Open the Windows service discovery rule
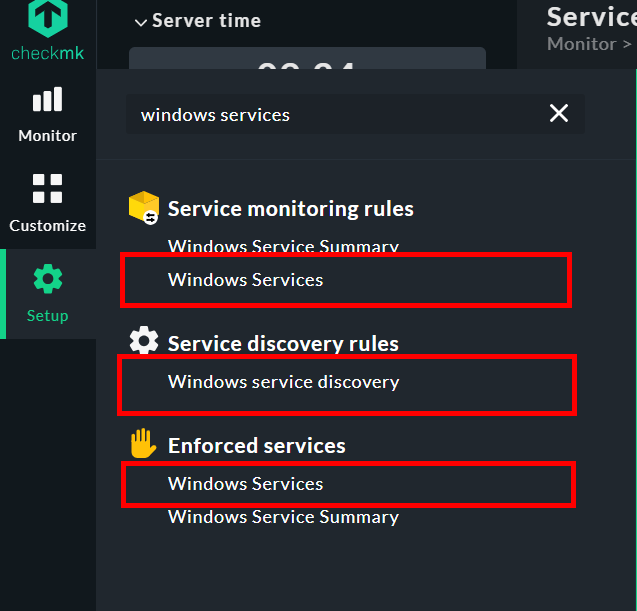 (283, 382)
